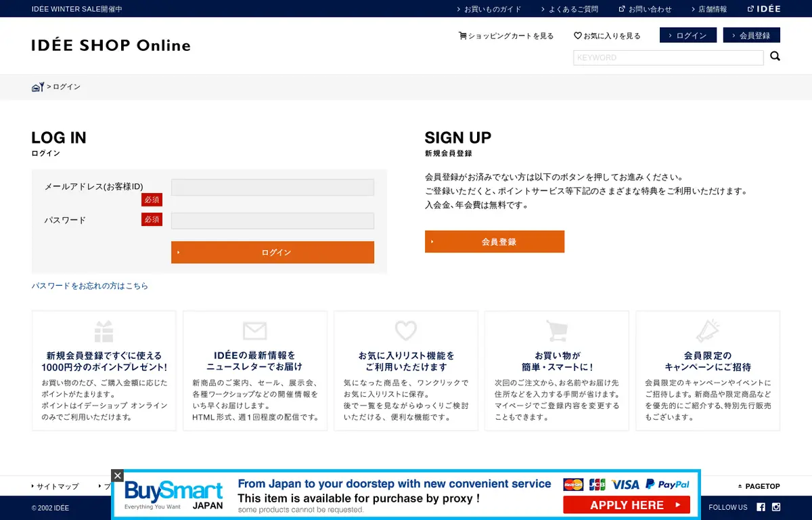Focus the メールアドレス email input field
Image resolution: width=812 pixels, height=520 pixels.
coord(273,188)
